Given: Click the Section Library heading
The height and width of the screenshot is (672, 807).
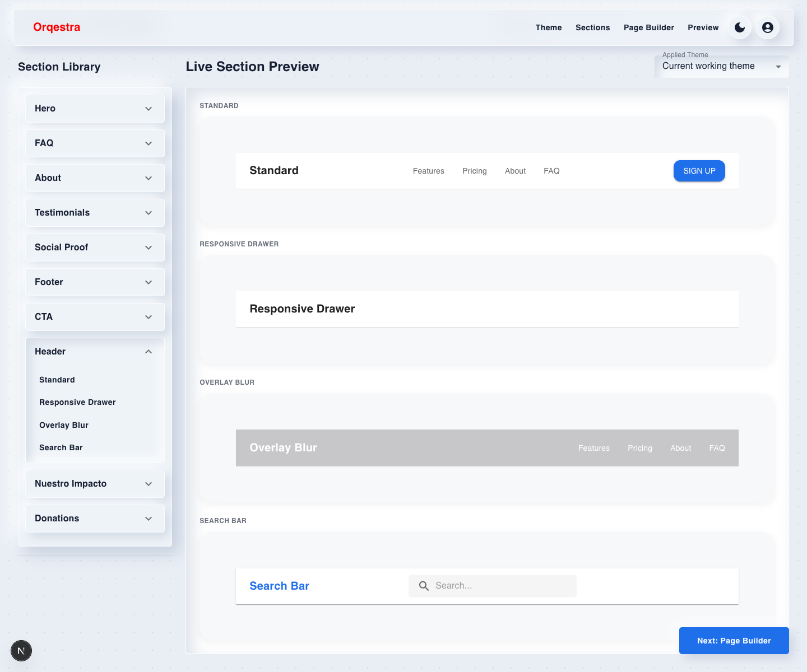Looking at the screenshot, I should 59,67.
